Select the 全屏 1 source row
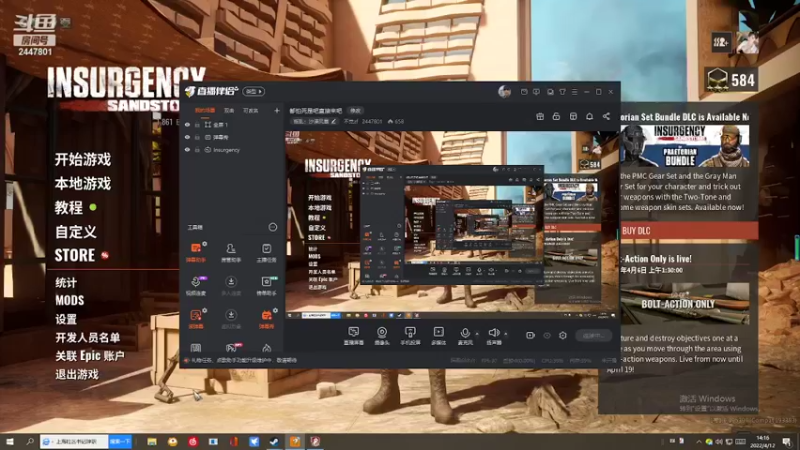800x450 pixels. click(232, 124)
